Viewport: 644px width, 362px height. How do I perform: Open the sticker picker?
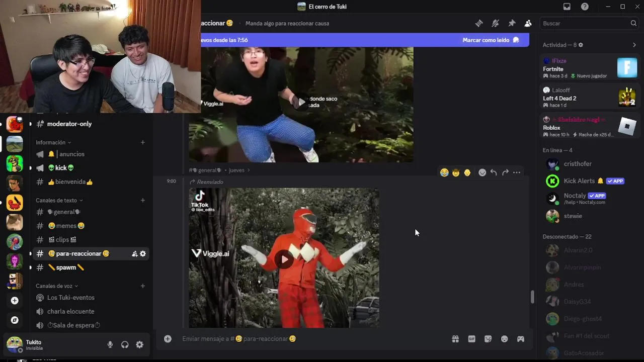click(x=488, y=339)
